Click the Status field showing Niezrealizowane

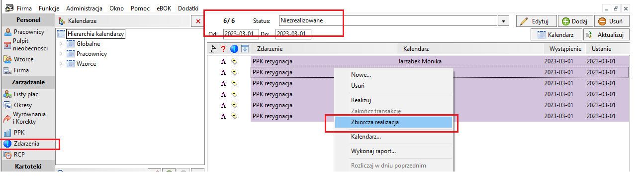tap(387, 21)
